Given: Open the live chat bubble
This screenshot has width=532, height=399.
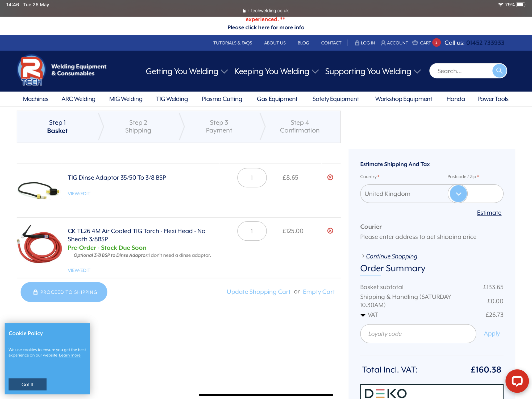Looking at the screenshot, I should (517, 381).
